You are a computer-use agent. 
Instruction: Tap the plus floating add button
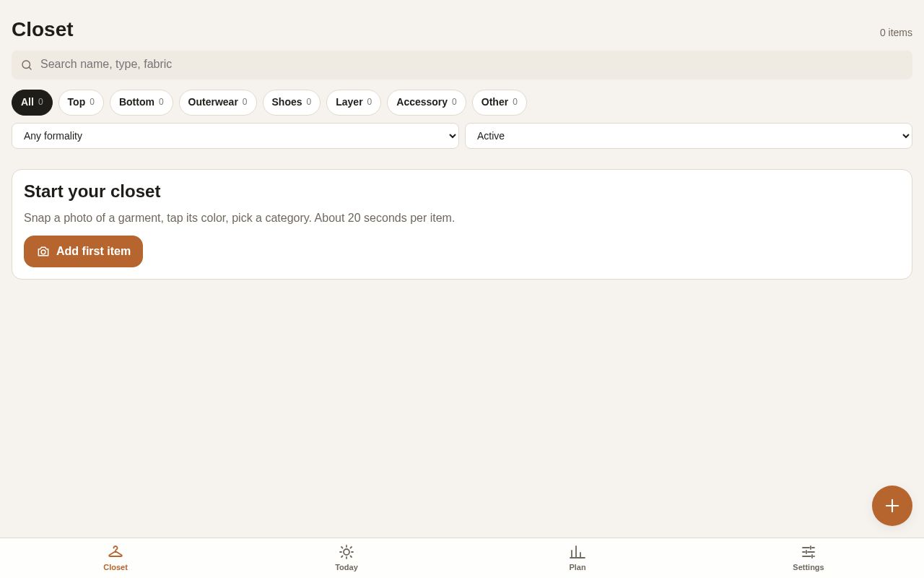tap(892, 506)
